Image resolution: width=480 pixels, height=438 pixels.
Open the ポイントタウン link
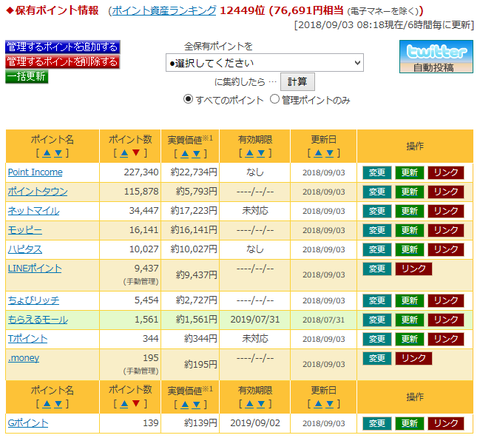tap(38, 192)
